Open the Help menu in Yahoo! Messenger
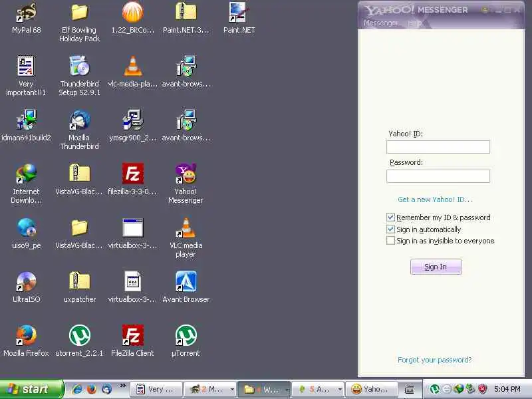 tap(414, 23)
